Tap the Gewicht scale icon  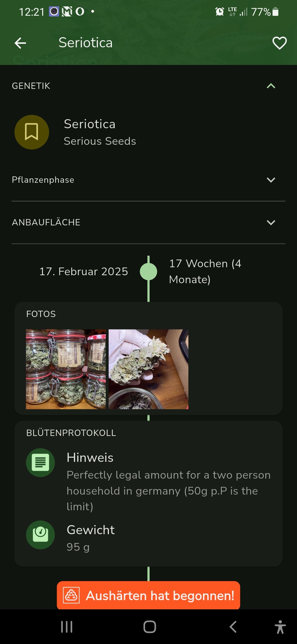click(x=40, y=535)
